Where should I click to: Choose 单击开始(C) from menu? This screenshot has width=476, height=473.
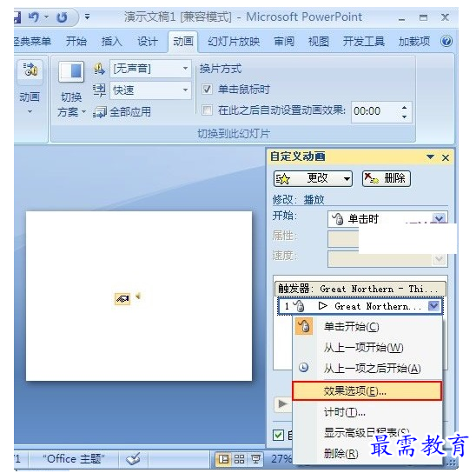click(367, 327)
